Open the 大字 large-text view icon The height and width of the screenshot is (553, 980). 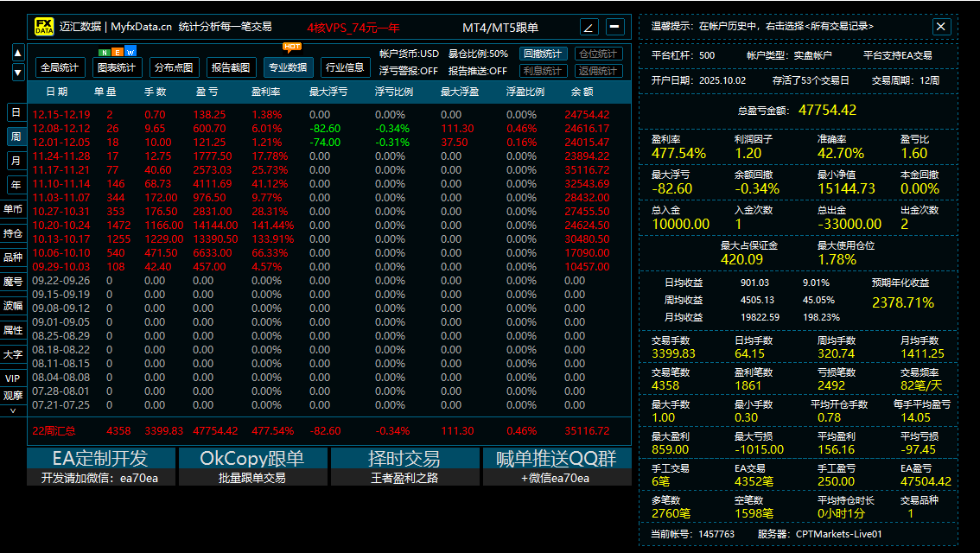[13, 354]
